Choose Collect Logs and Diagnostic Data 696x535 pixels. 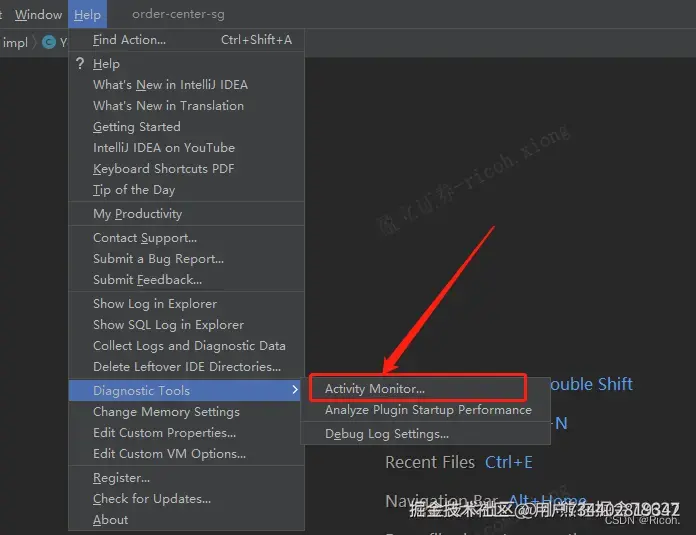[x=186, y=346]
